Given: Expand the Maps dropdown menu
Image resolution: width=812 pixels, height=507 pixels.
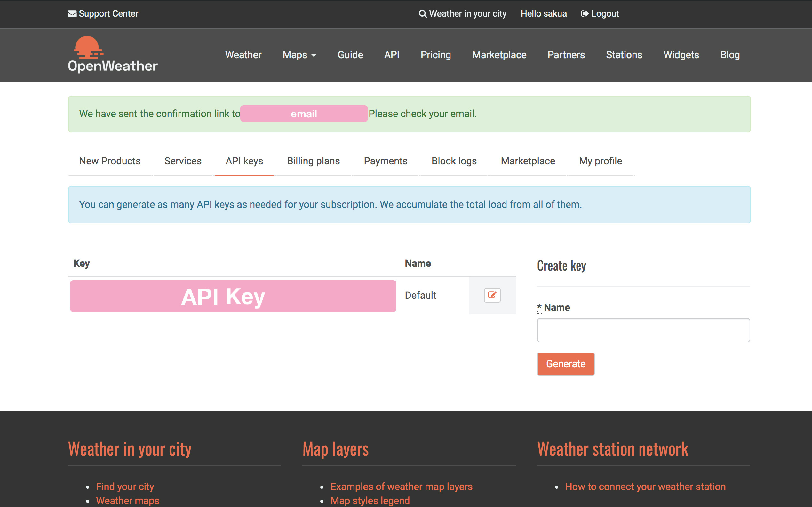Looking at the screenshot, I should pyautogui.click(x=299, y=55).
